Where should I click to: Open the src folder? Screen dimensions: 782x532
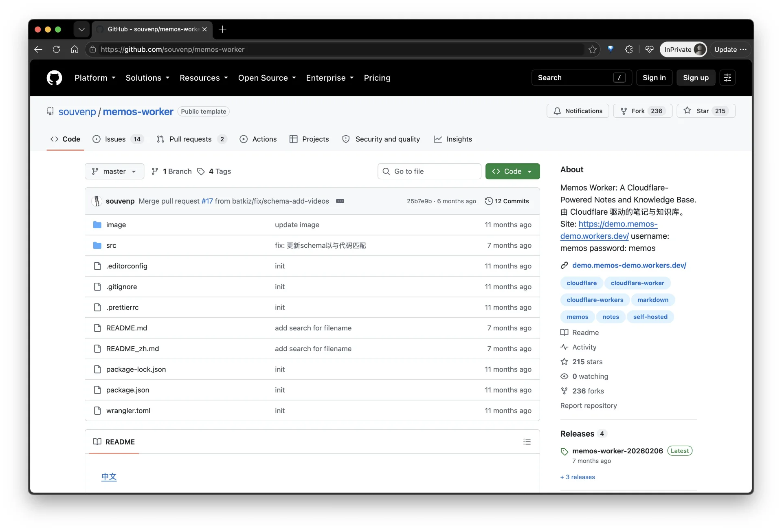111,246
